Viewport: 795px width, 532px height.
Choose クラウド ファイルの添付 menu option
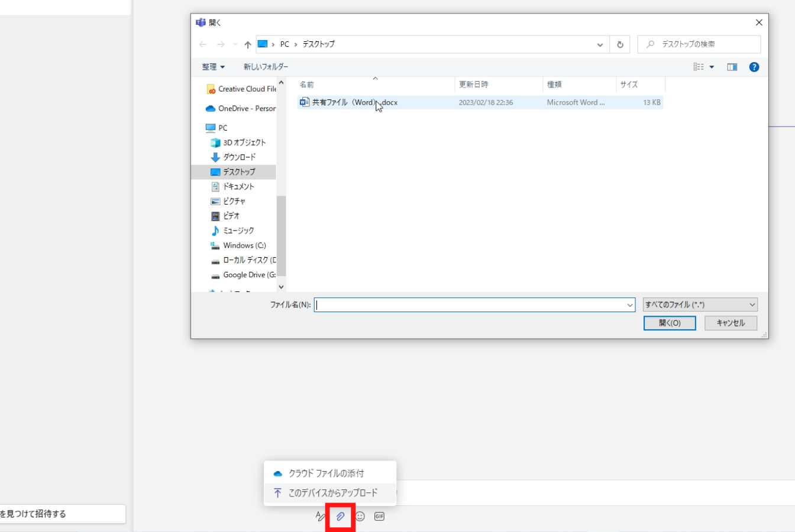(326, 473)
